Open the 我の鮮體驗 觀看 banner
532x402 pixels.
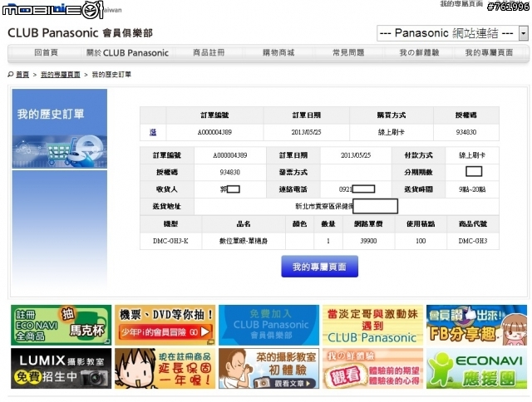point(373,369)
